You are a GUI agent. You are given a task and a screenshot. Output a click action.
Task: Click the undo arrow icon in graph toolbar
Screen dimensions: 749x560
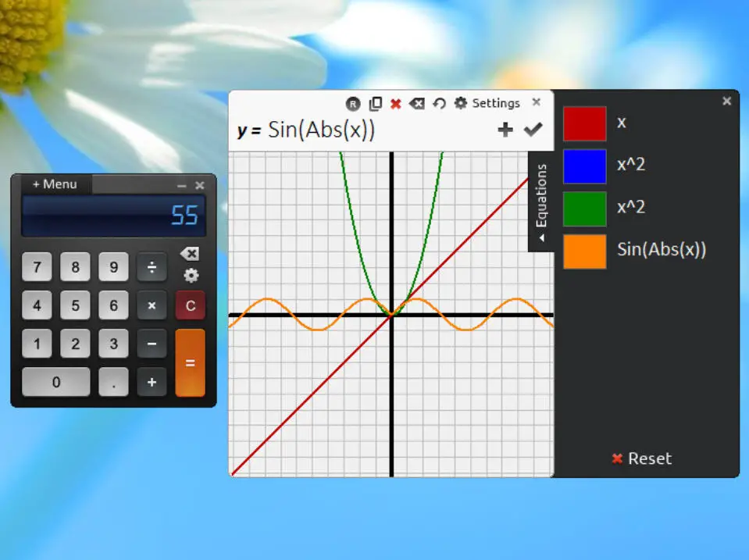point(439,103)
